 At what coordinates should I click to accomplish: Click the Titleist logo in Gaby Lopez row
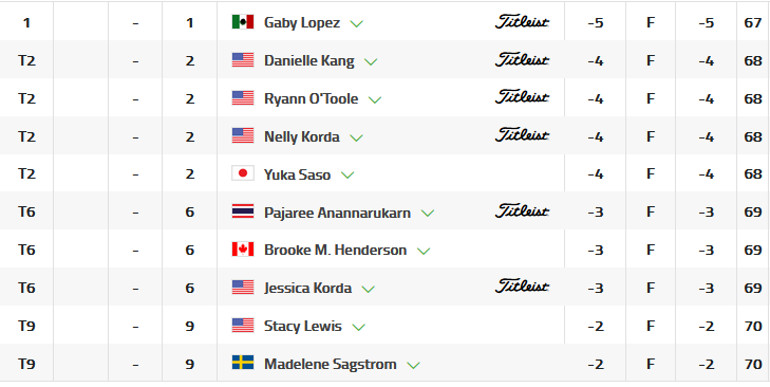point(522,22)
